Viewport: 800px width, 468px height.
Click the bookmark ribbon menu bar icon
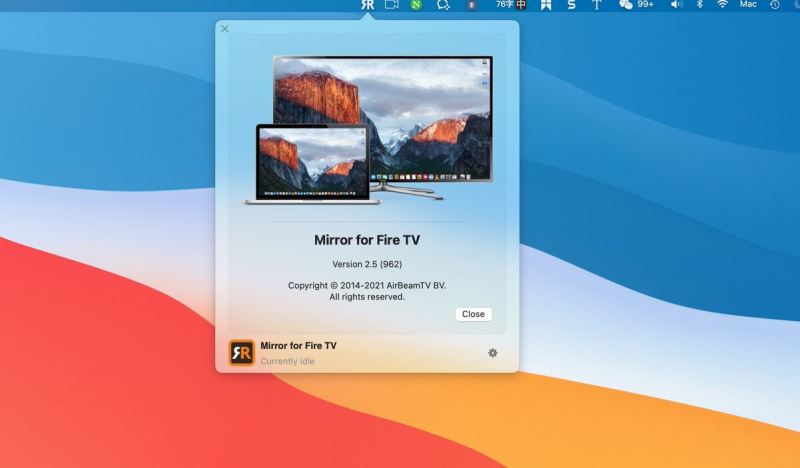click(546, 5)
